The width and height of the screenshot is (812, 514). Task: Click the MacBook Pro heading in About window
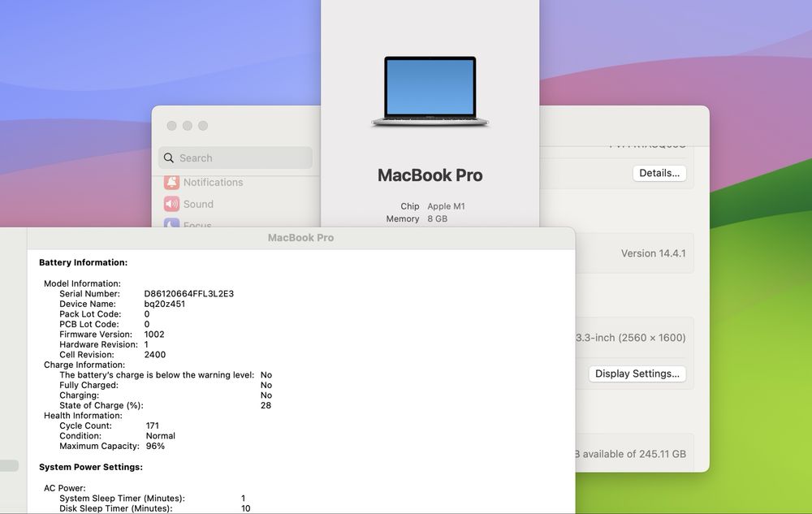point(430,175)
